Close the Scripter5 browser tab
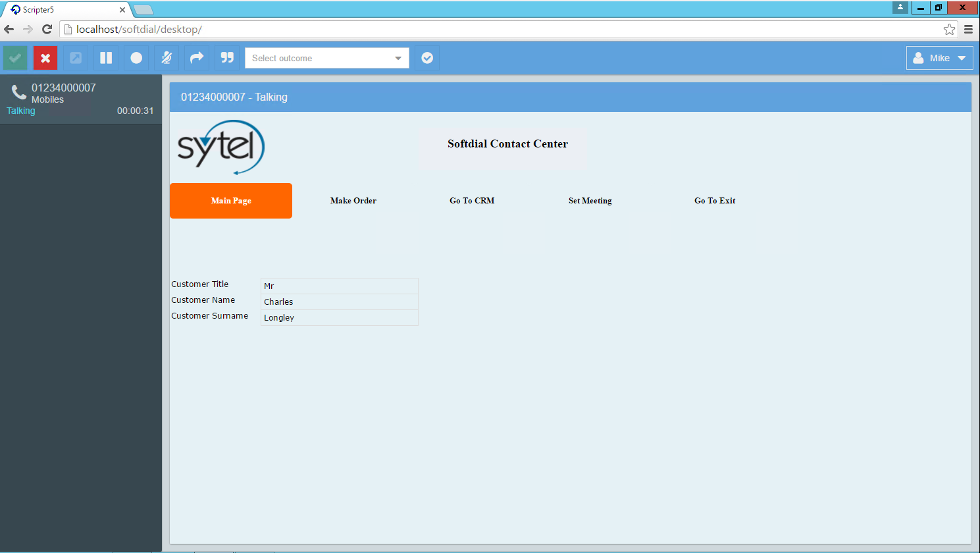 click(x=122, y=10)
